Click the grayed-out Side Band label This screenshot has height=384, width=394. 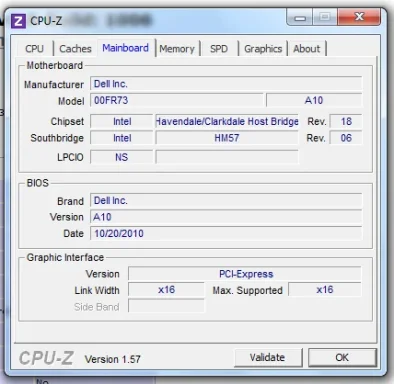click(97, 307)
